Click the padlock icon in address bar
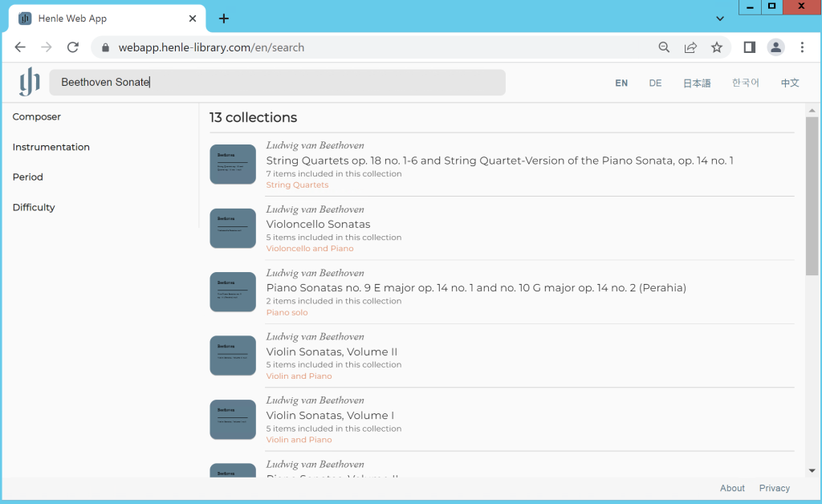 [104, 47]
